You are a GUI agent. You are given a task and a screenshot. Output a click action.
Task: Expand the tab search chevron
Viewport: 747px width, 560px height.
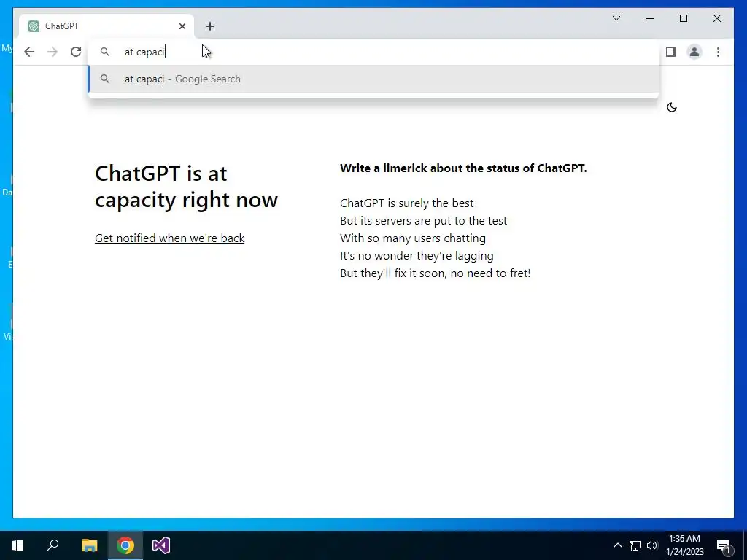616,18
